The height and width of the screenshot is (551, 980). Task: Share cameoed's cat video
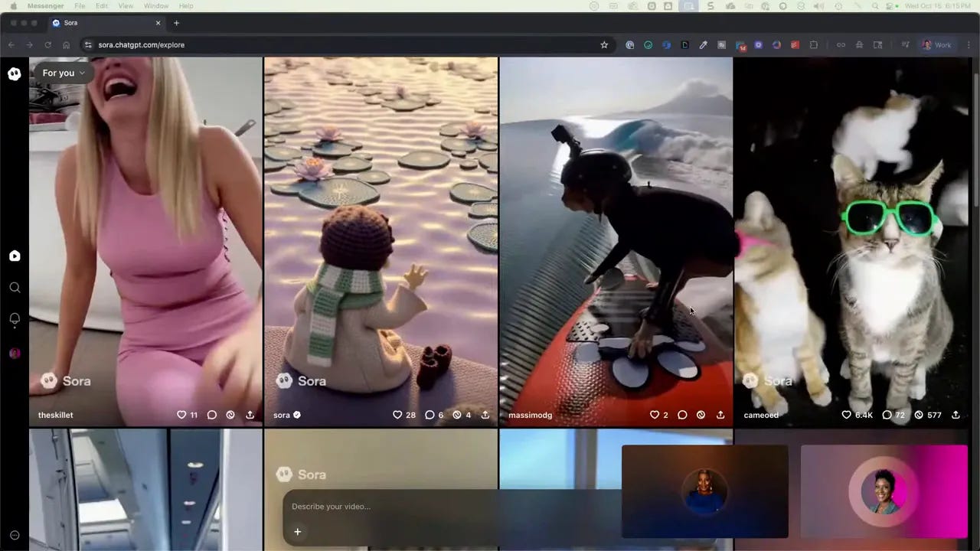coord(955,415)
